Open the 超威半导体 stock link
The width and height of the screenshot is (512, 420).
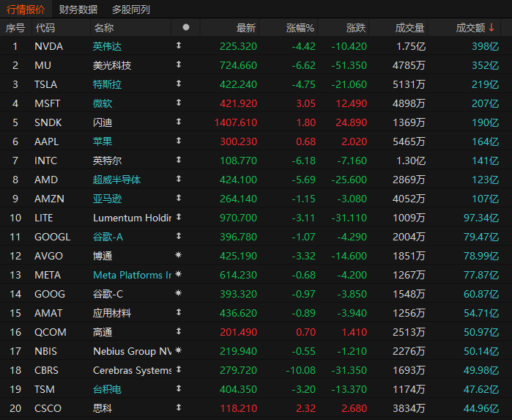116,180
